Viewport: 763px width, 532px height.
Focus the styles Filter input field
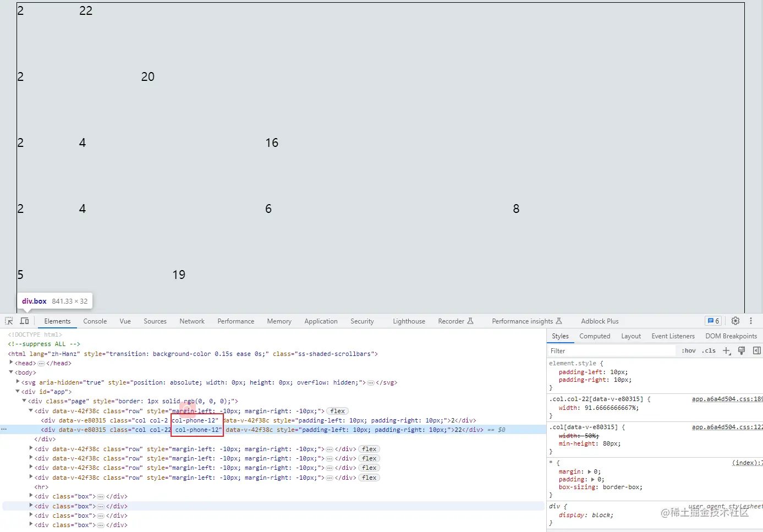pyautogui.click(x=612, y=351)
